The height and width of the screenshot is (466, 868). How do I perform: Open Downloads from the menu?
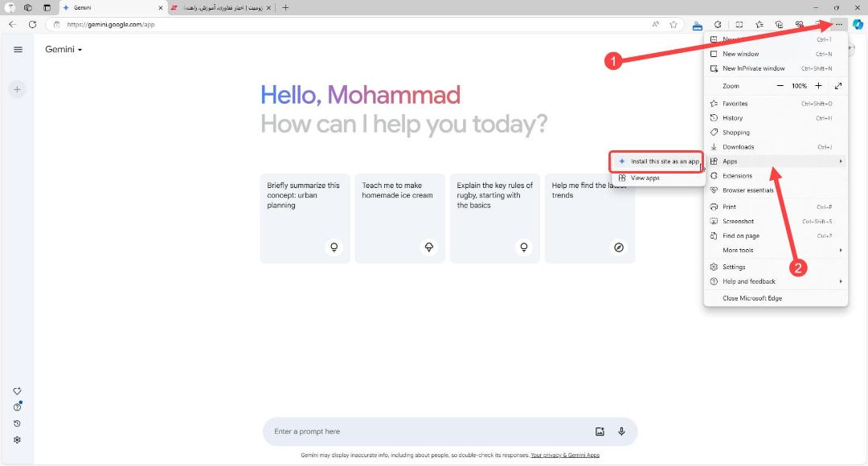point(776,147)
